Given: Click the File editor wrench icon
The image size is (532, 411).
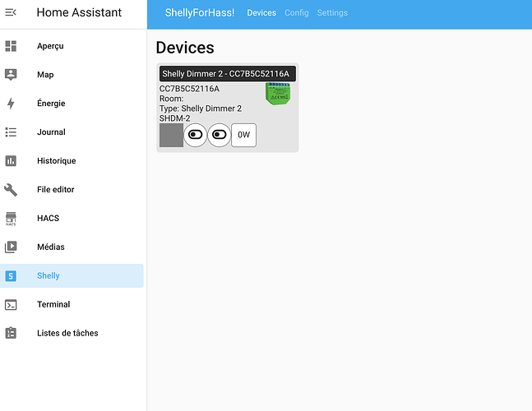Looking at the screenshot, I should (x=11, y=190).
